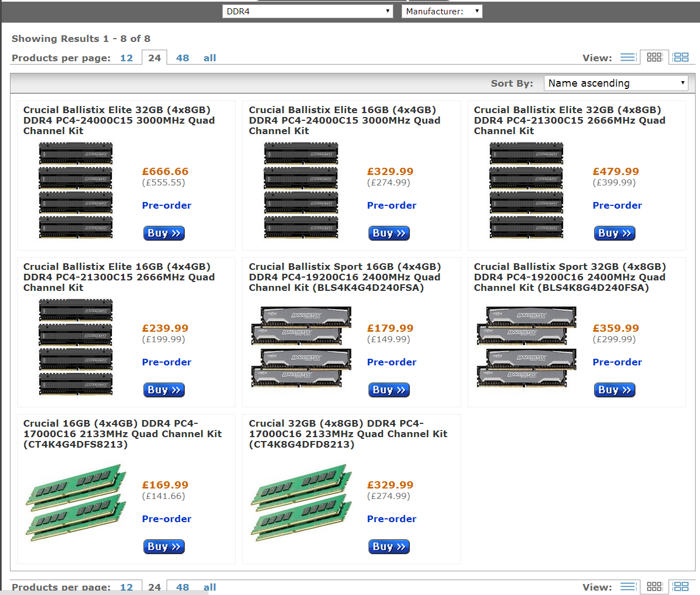The height and width of the screenshot is (595, 700).
Task: Select bottom small grid view icon
Action: [x=654, y=587]
